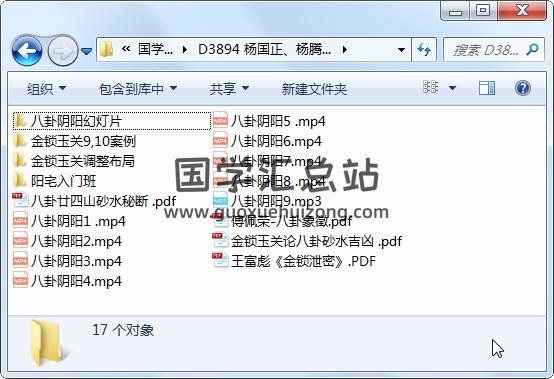This screenshot has width=554, height=379.
Task: Click the greyed Forward arrow button
Action: [x=63, y=51]
